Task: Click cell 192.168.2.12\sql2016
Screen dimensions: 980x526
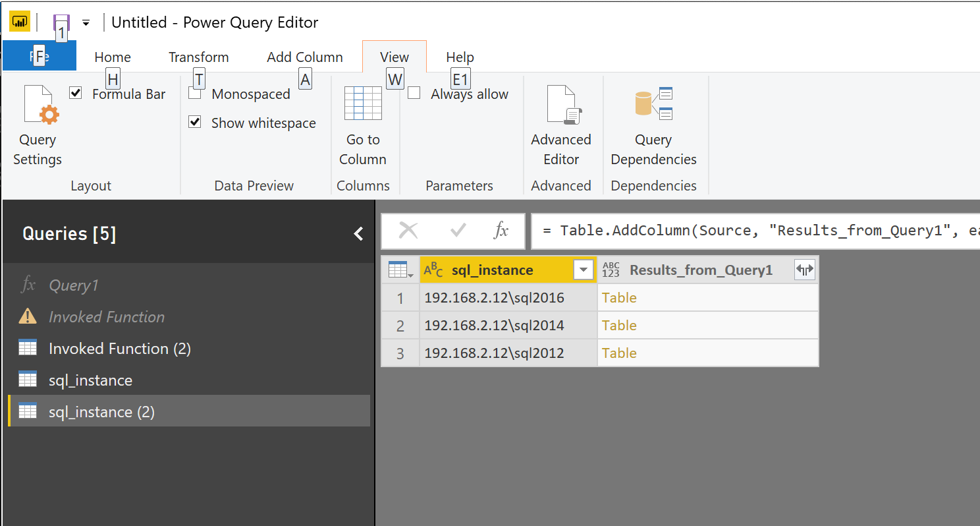Action: pos(508,298)
